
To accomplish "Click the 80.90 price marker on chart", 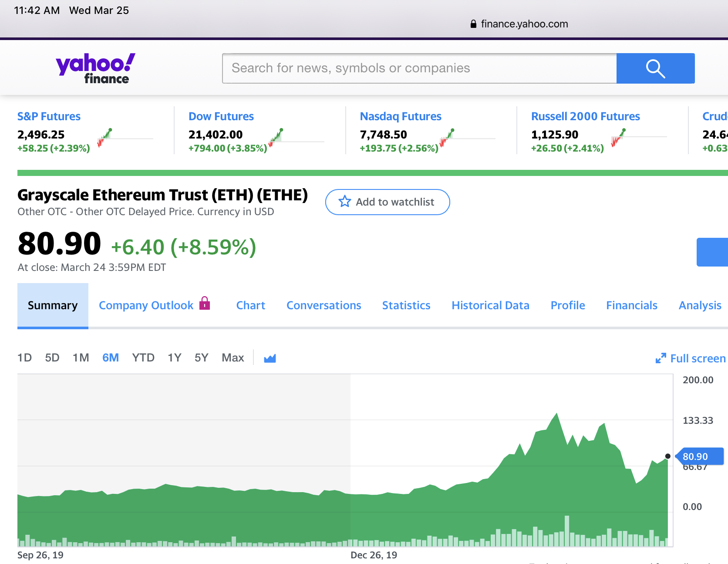I will pyautogui.click(x=699, y=456).
